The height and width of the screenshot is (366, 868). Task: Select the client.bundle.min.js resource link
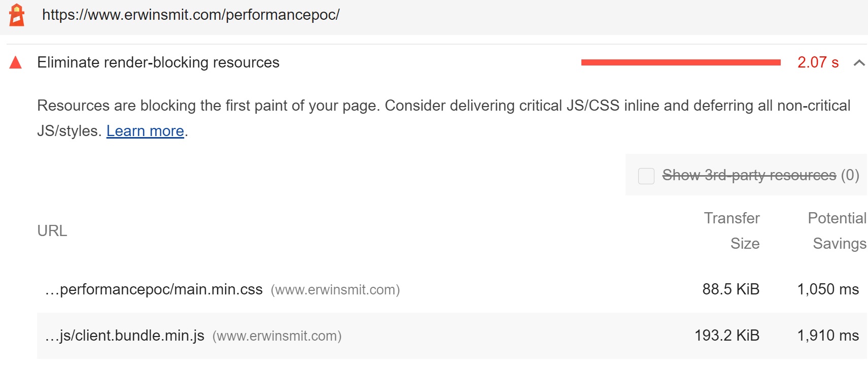pyautogui.click(x=125, y=336)
